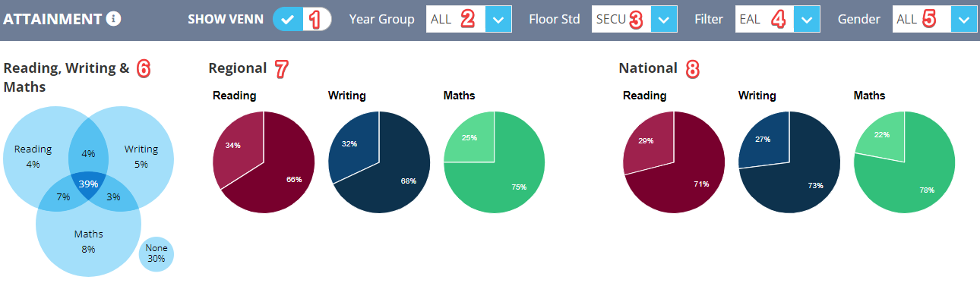Click the Filter EAL field
Screen dimensions: 980x286
pos(765,20)
